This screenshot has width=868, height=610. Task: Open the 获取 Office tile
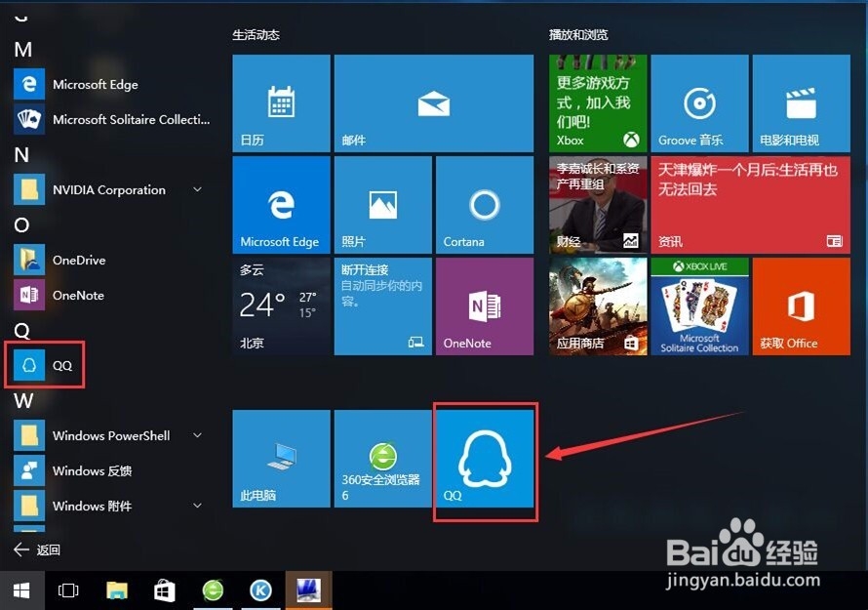[x=802, y=306]
